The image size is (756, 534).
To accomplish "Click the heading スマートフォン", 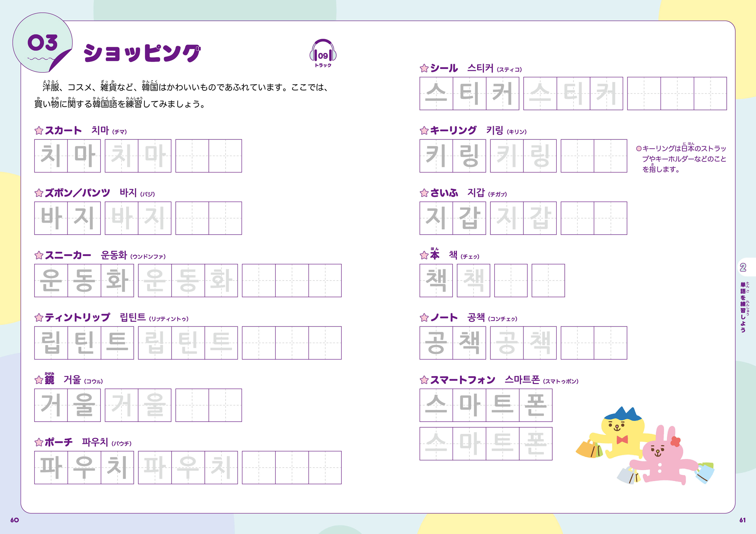I will click(x=463, y=380).
